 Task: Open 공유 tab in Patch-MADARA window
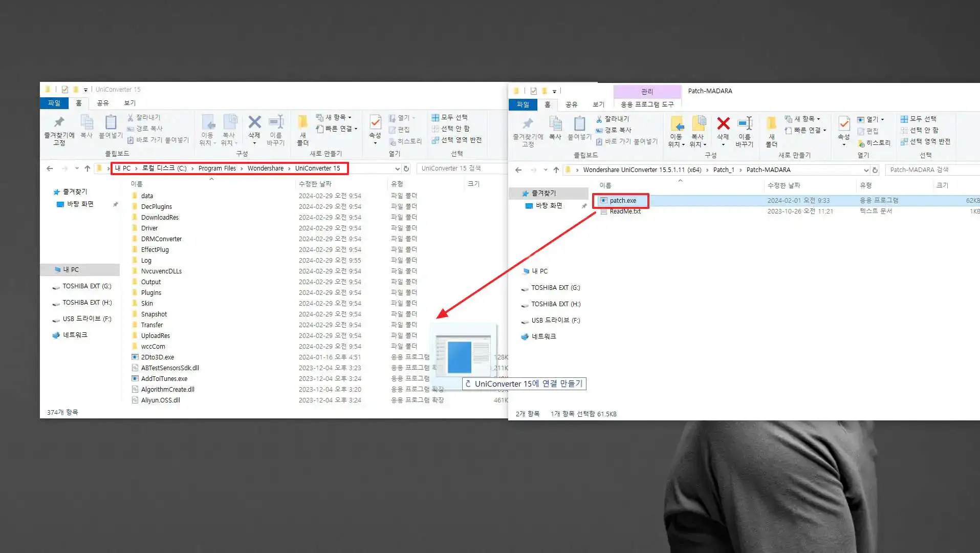tap(571, 104)
